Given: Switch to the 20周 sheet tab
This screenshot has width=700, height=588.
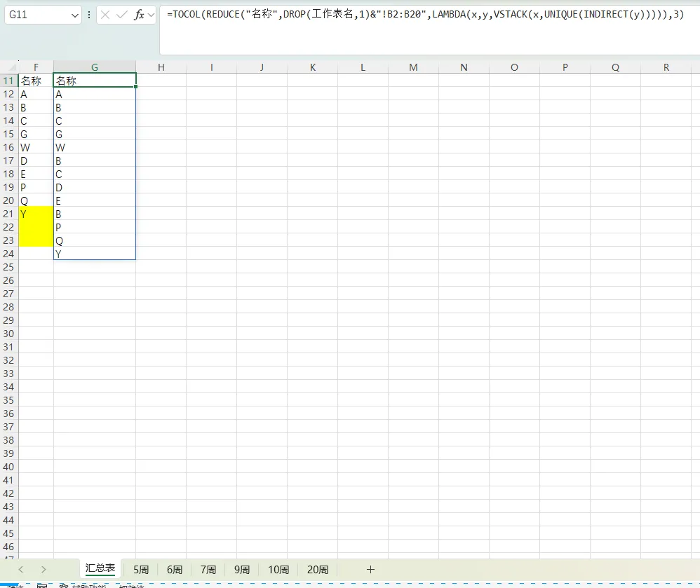Looking at the screenshot, I should click(318, 570).
